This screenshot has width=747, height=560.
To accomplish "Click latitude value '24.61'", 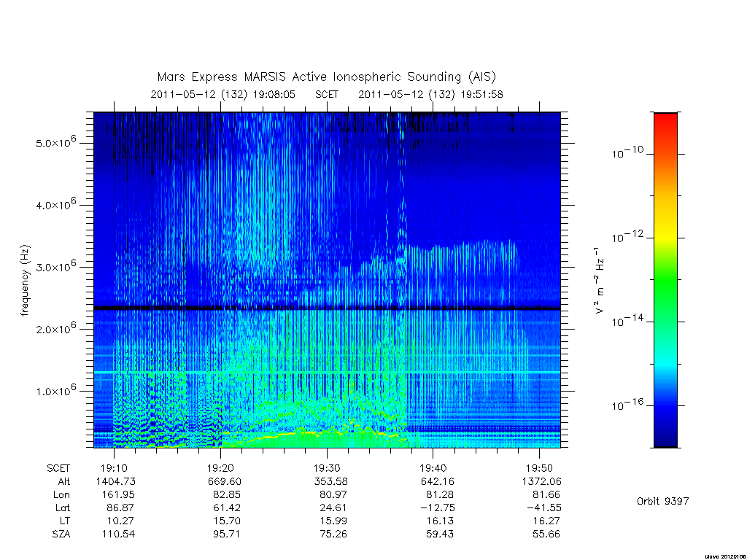I will pos(333,507).
